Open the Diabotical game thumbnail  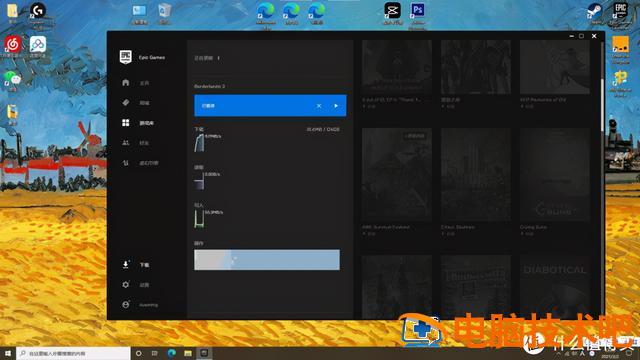point(555,287)
